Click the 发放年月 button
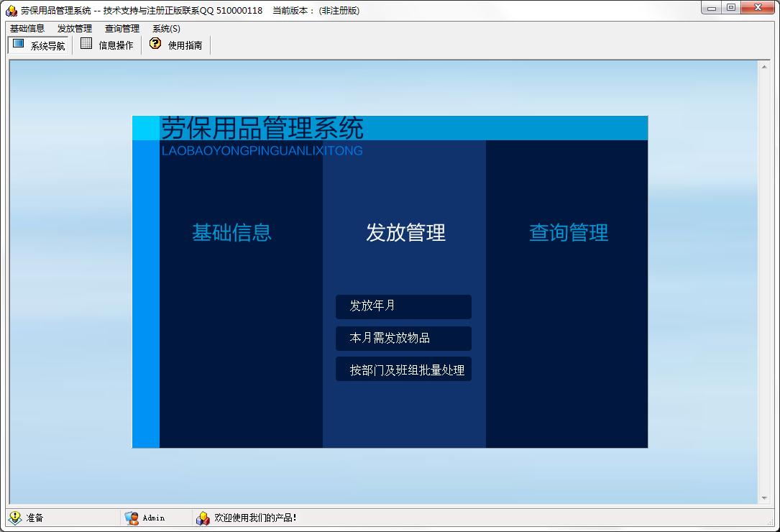780x532 pixels. tap(403, 306)
